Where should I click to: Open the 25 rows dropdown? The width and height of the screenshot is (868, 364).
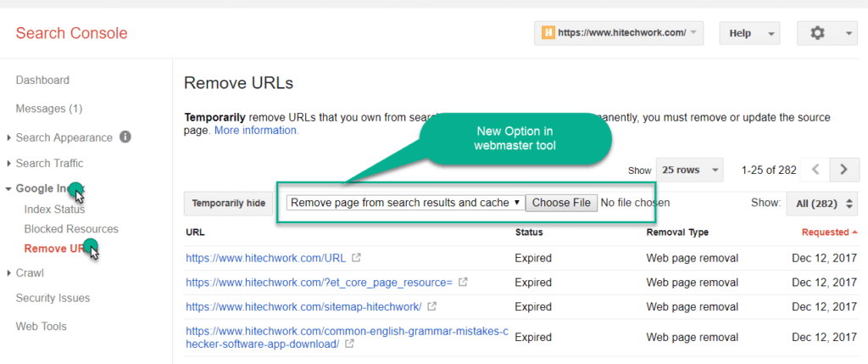(690, 170)
